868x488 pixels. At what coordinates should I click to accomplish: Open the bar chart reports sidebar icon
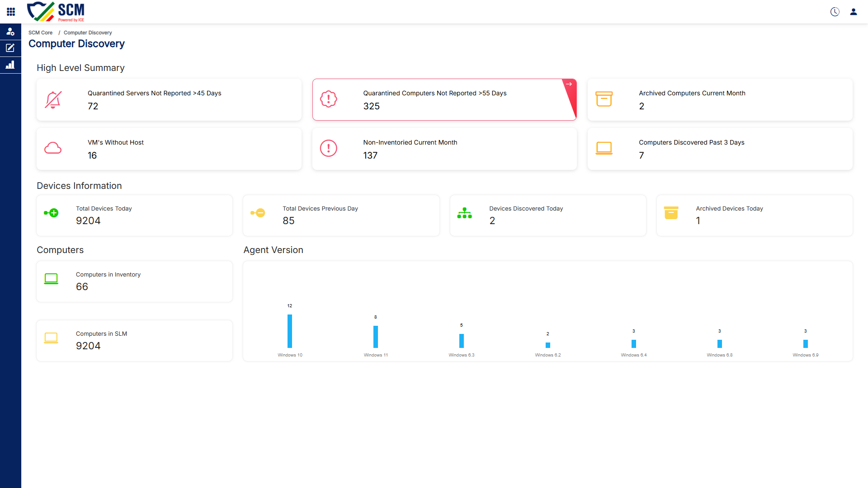point(10,65)
